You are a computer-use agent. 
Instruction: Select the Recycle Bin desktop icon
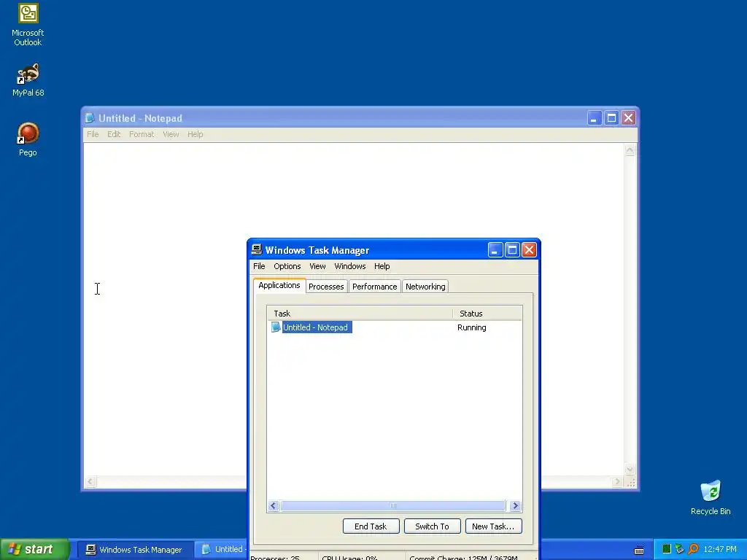[x=711, y=497]
